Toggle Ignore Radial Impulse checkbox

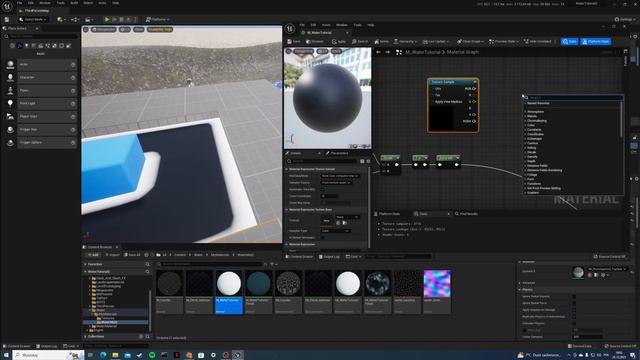(574, 296)
